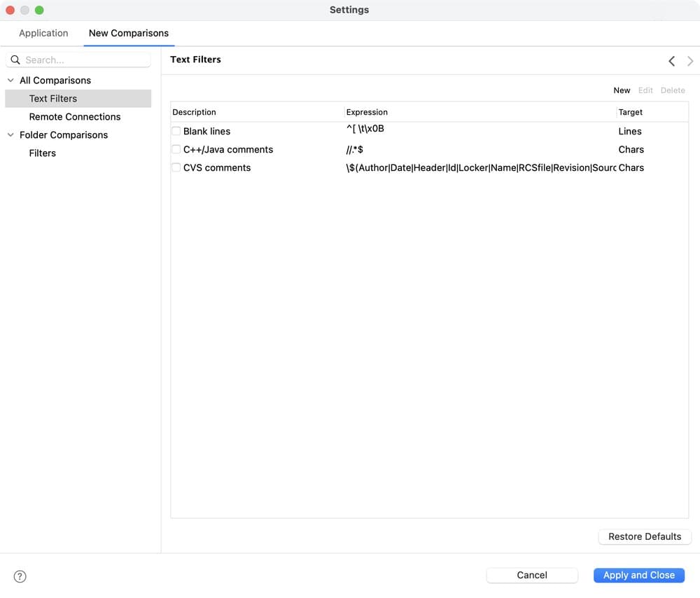
Task: Enable the C++/Java comments checkbox
Action: (x=176, y=149)
